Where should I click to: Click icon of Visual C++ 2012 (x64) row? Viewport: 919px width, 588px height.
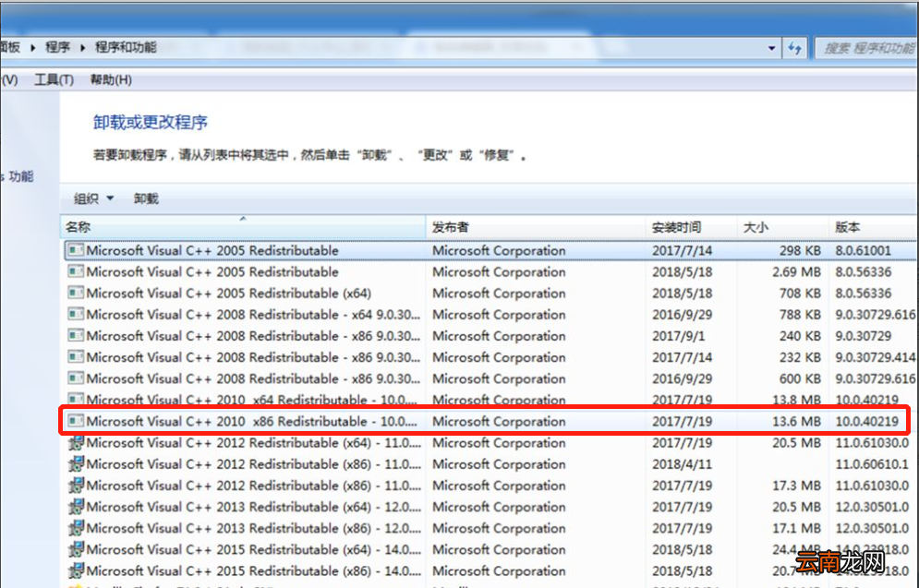76,443
